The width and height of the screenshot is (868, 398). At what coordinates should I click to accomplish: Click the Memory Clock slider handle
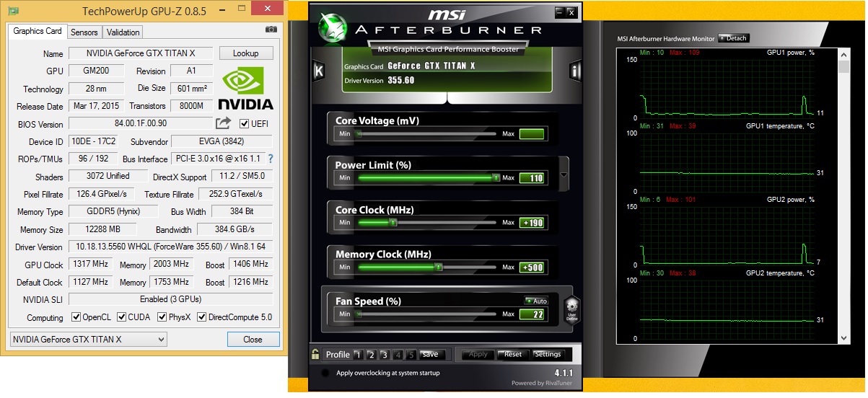click(x=438, y=267)
